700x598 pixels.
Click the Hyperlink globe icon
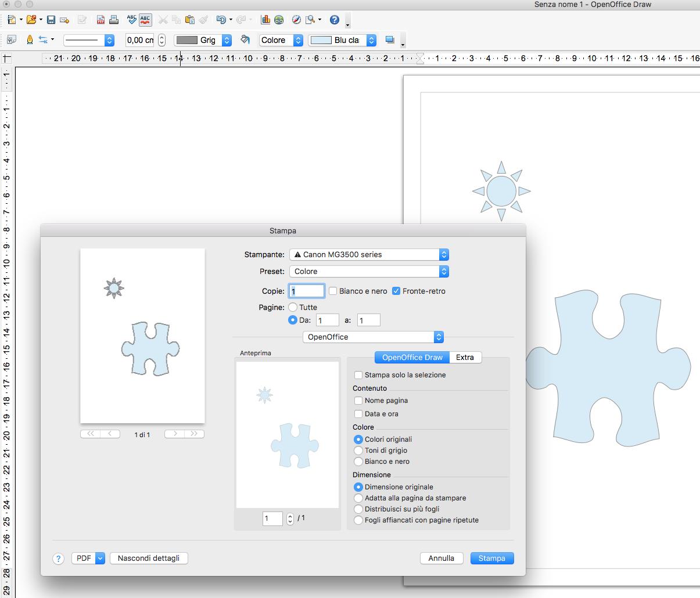tap(279, 20)
